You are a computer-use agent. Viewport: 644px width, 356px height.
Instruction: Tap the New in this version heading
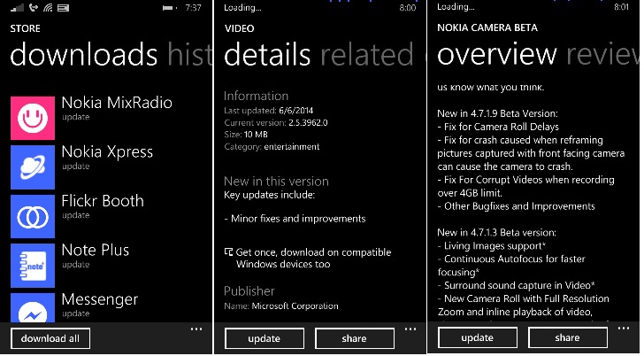pyautogui.click(x=276, y=182)
